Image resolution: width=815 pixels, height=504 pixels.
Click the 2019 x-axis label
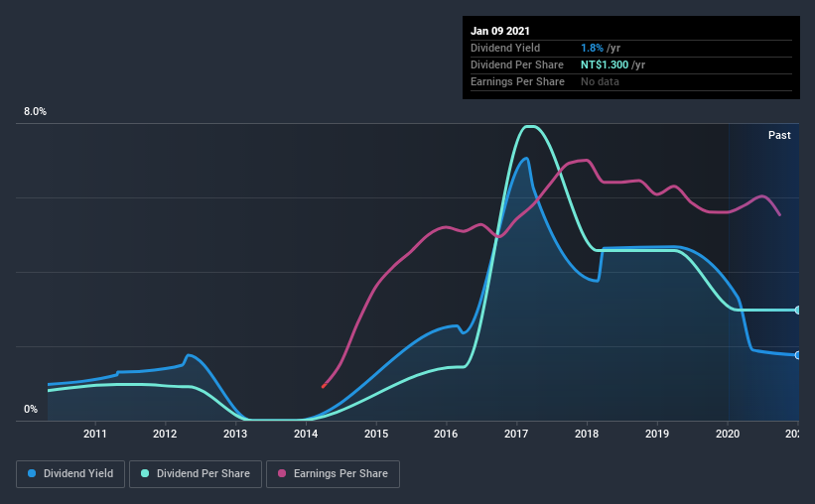[x=657, y=434]
